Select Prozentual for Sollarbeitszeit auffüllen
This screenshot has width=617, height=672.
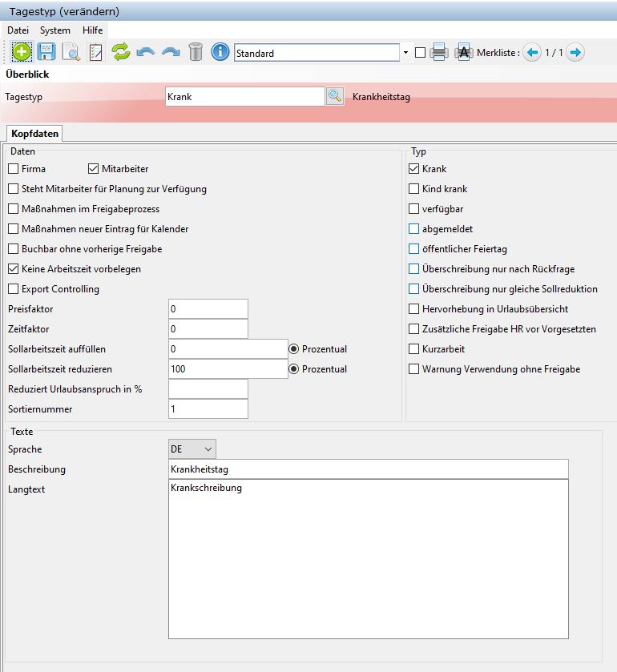tap(294, 349)
